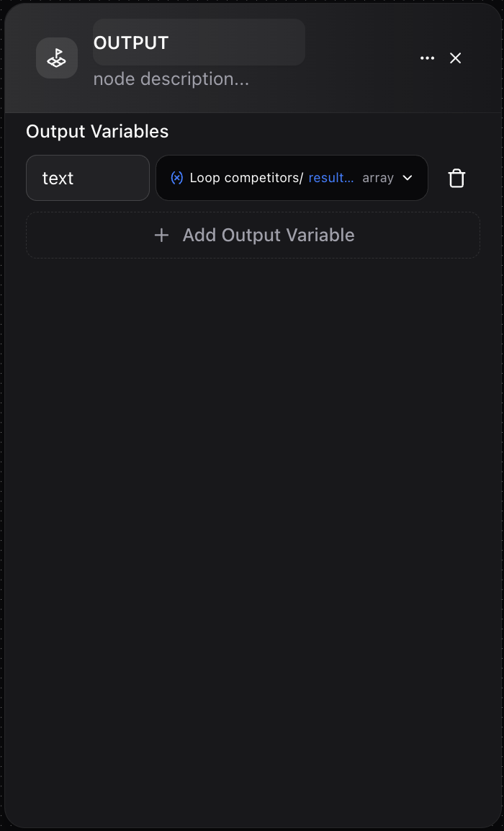Image resolution: width=504 pixels, height=831 pixels.
Task: Click the Output Variables section heading
Action: click(96, 132)
